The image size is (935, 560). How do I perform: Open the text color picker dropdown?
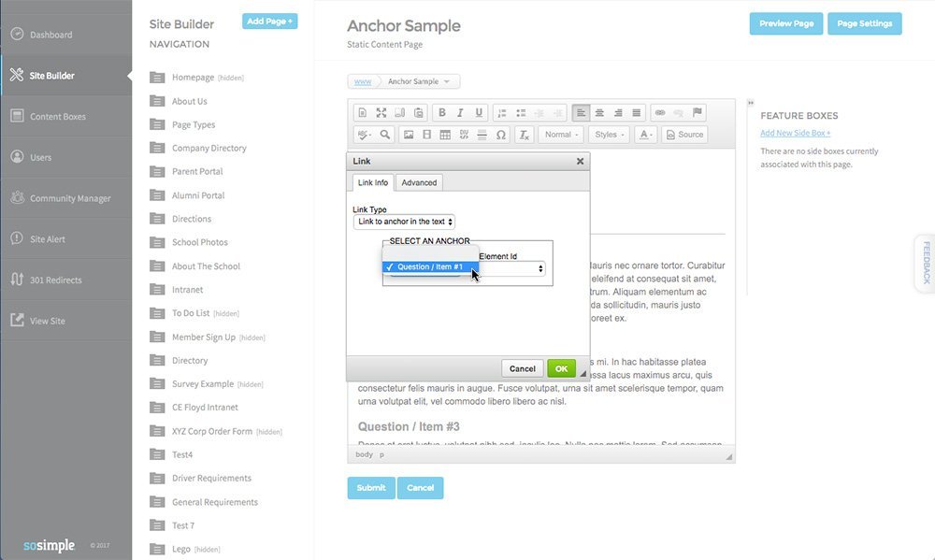(646, 135)
